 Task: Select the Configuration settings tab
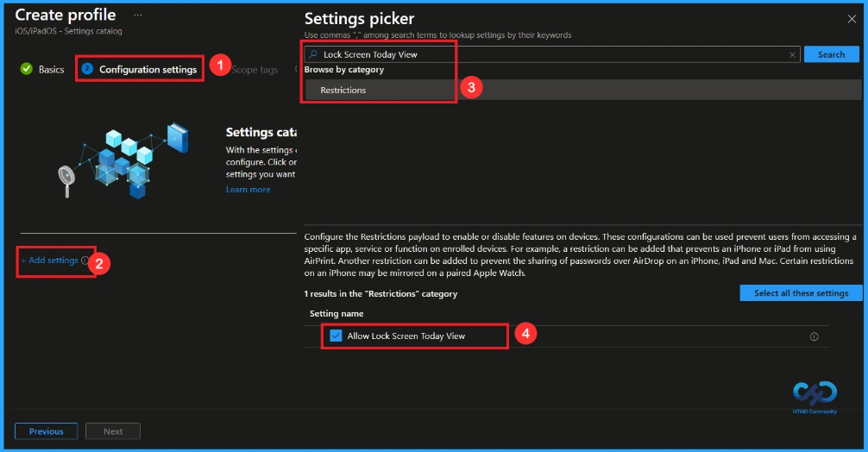click(x=148, y=70)
